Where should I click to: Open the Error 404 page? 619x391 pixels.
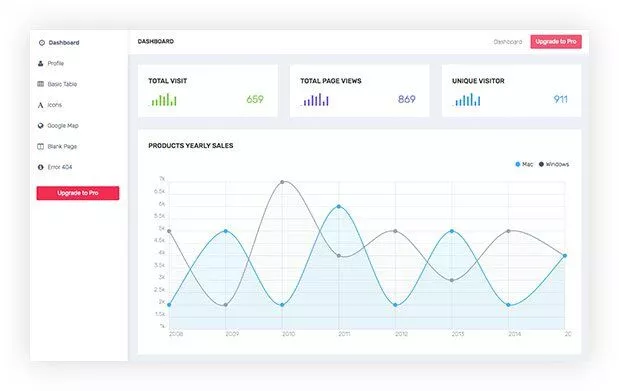tap(60, 167)
